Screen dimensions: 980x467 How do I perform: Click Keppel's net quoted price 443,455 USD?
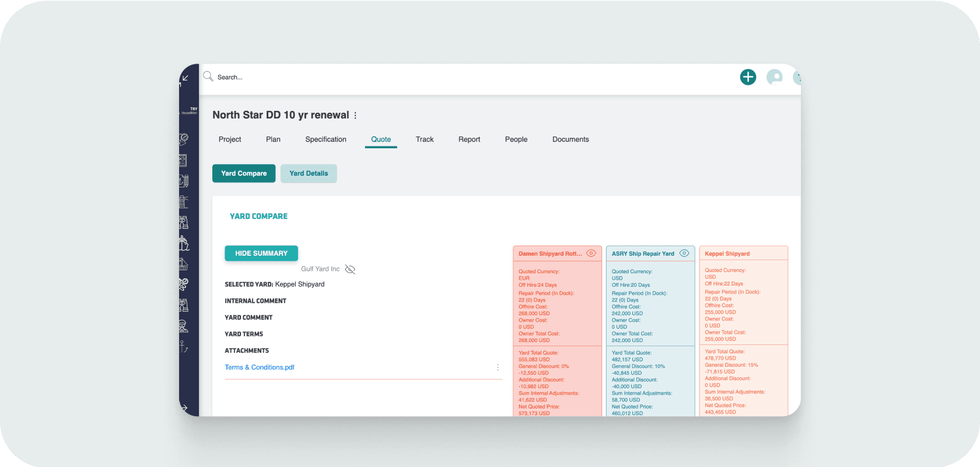click(x=720, y=412)
